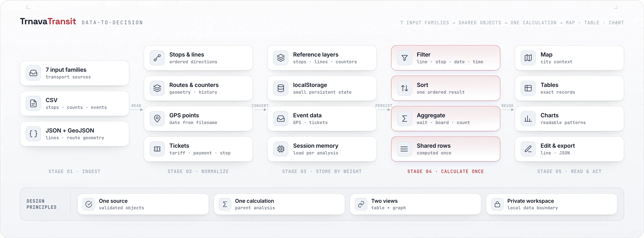The width and height of the screenshot is (644, 238).
Task: Select the Reference layers card title
Action: 315,55
